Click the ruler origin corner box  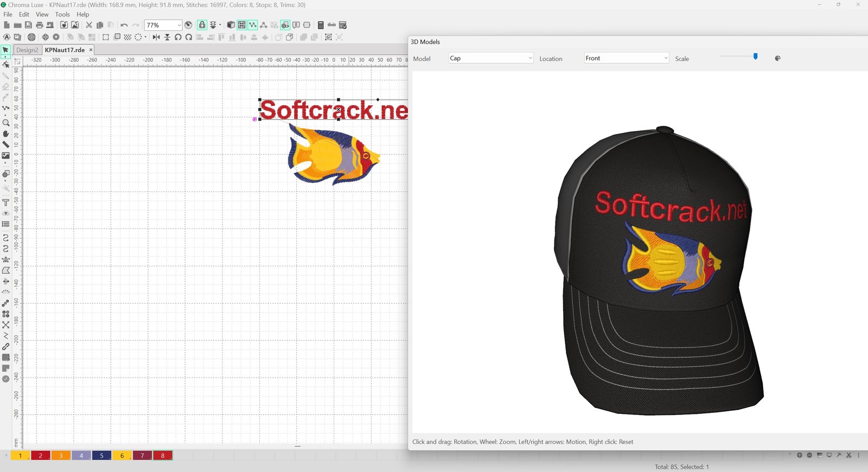coord(17,61)
